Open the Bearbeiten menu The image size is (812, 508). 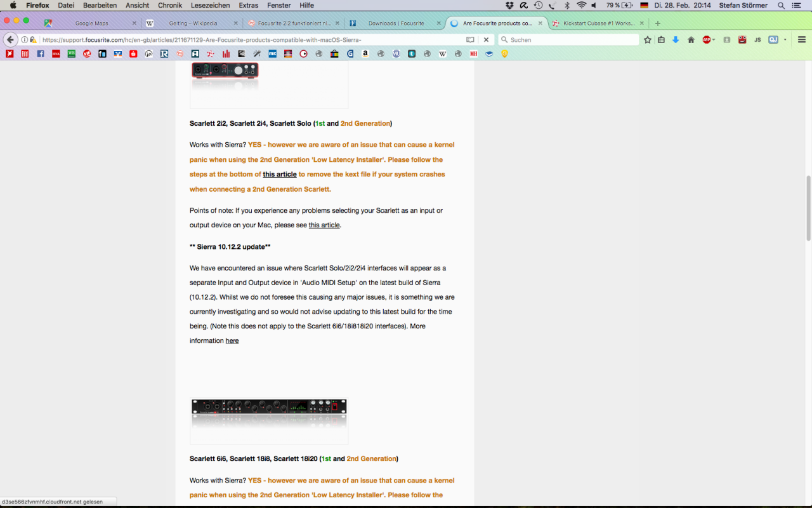100,5
